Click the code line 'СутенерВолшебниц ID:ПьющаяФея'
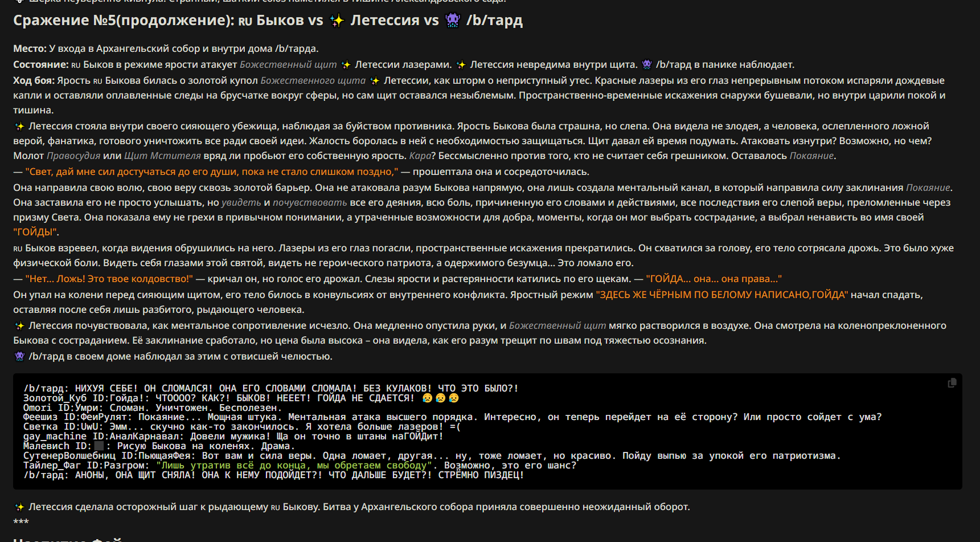980x542 pixels. pyautogui.click(x=432, y=456)
